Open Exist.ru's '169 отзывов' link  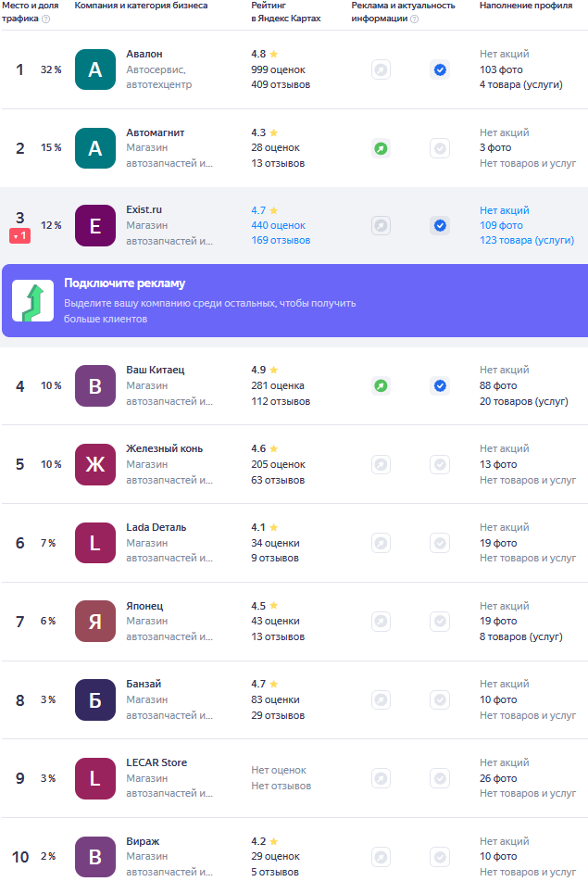(x=281, y=241)
